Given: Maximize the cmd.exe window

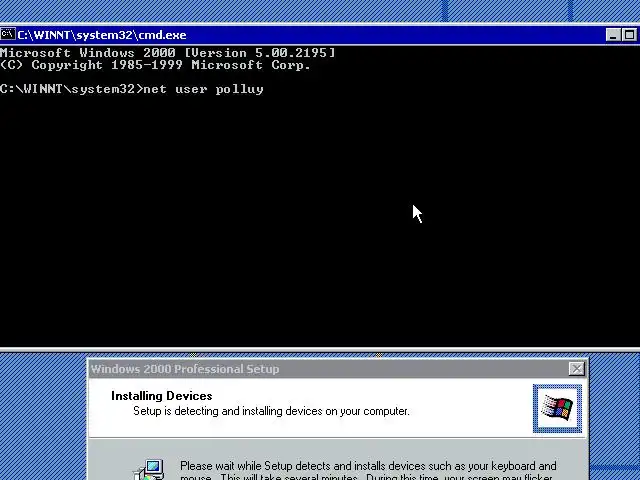Looking at the screenshot, I should tap(629, 35).
